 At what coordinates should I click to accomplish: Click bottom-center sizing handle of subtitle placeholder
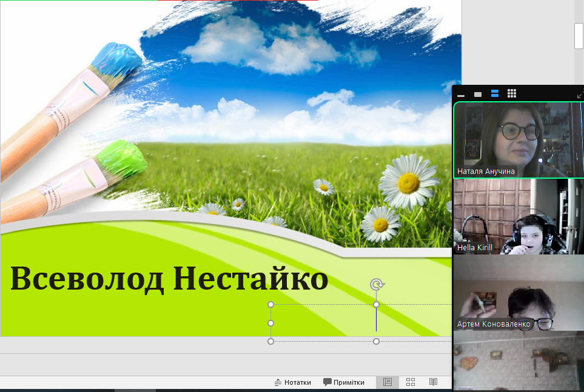376,341
